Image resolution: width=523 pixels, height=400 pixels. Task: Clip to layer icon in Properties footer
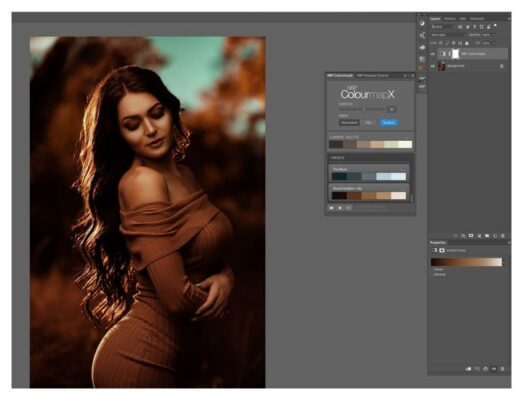coord(468,369)
